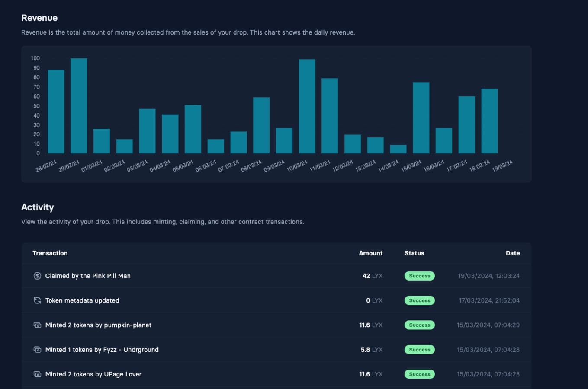Image resolution: width=588 pixels, height=389 pixels.
Task: Click the 0 LYX amount
Action: click(374, 300)
